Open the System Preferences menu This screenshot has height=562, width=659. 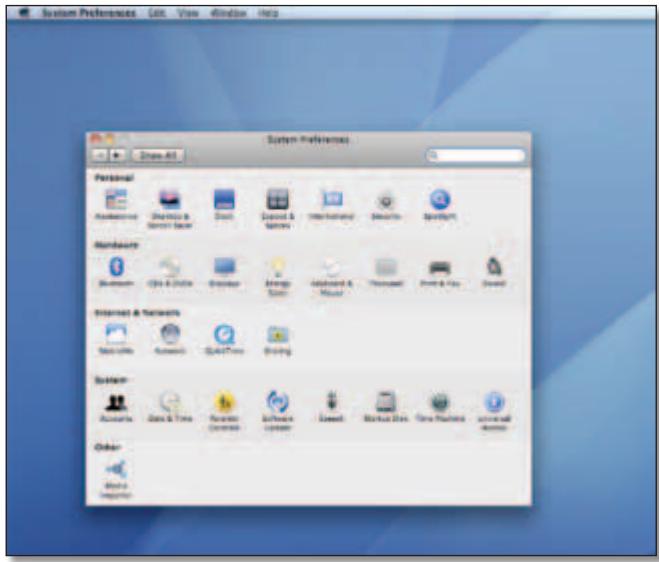(89, 13)
